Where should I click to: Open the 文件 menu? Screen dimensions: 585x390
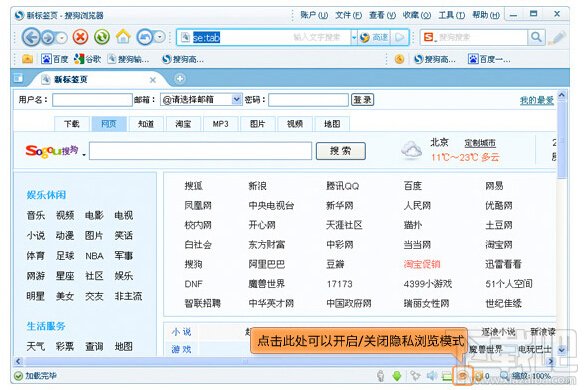(348, 15)
